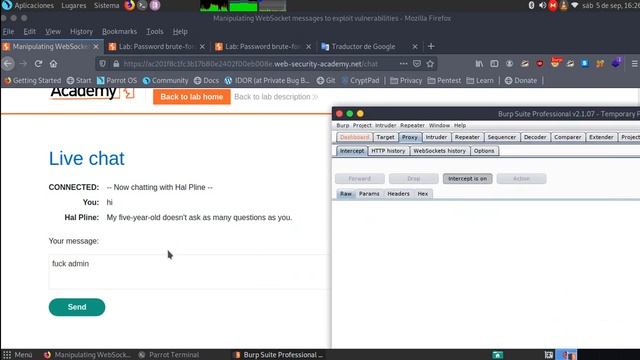The width and height of the screenshot is (640, 360).
Task: Switch to Burp Comparer tab
Action: (x=567, y=137)
